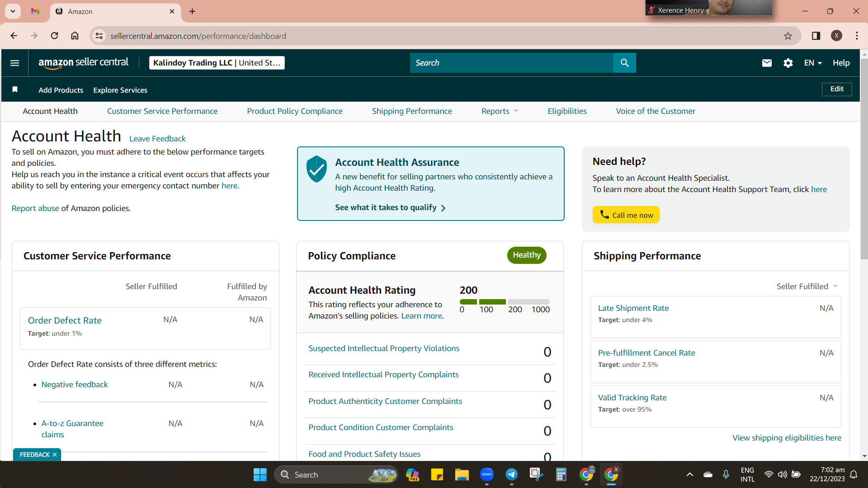Open File Explorer from the taskbar
The height and width of the screenshot is (488, 868).
462,474
